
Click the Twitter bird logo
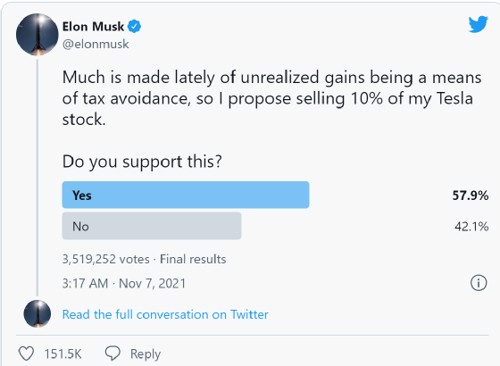pyautogui.click(x=478, y=25)
